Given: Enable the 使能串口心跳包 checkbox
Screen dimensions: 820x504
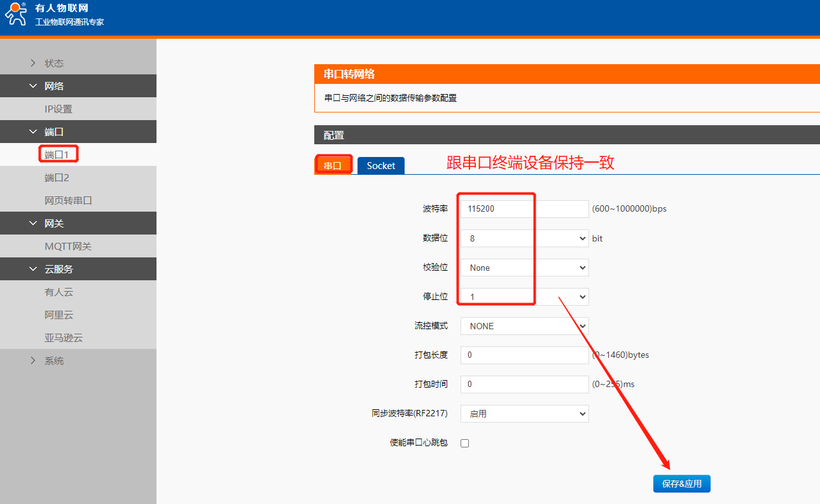Looking at the screenshot, I should [464, 443].
